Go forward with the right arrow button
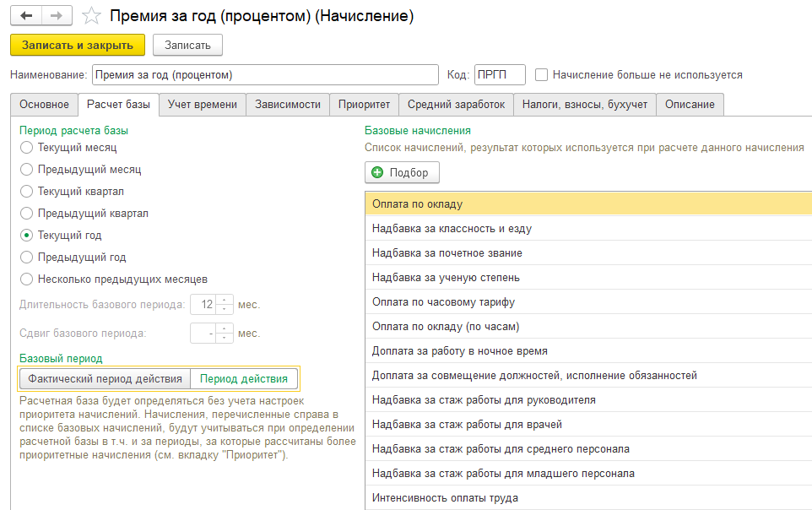Screen dimensions: 812x510 pos(57,16)
